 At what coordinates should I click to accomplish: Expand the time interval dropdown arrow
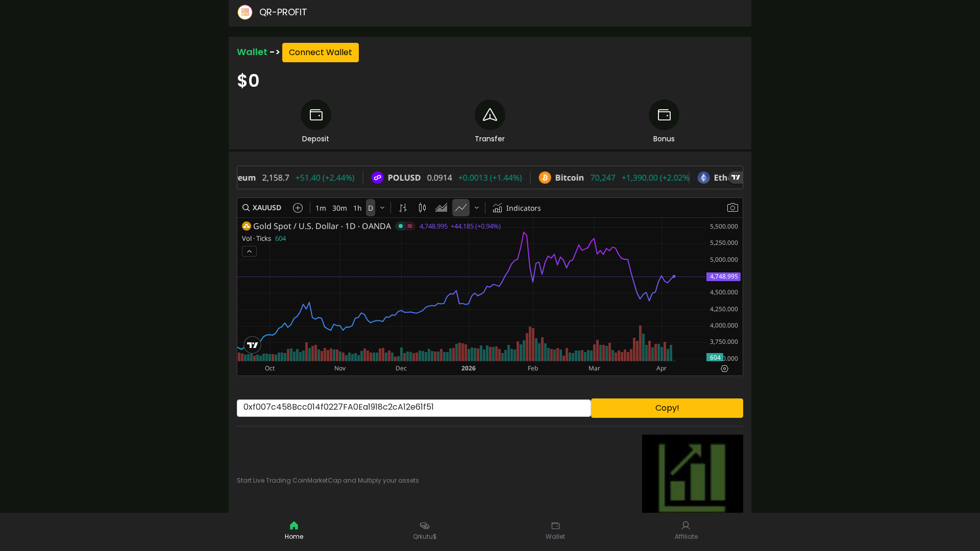pyautogui.click(x=382, y=208)
